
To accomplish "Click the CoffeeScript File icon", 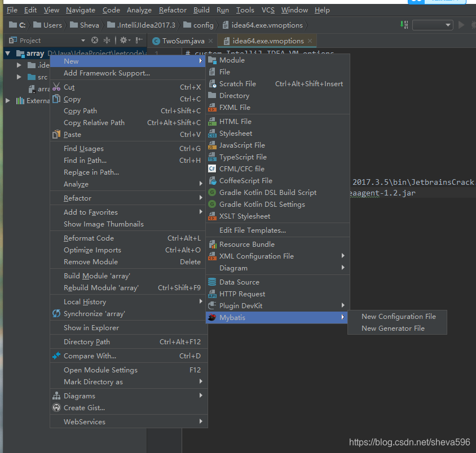I will coord(212,181).
